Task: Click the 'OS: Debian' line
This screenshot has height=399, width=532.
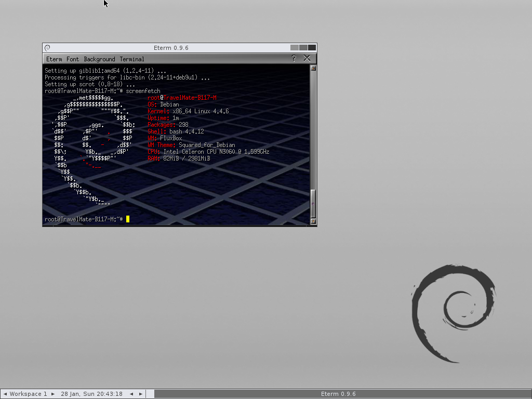Action: point(163,104)
